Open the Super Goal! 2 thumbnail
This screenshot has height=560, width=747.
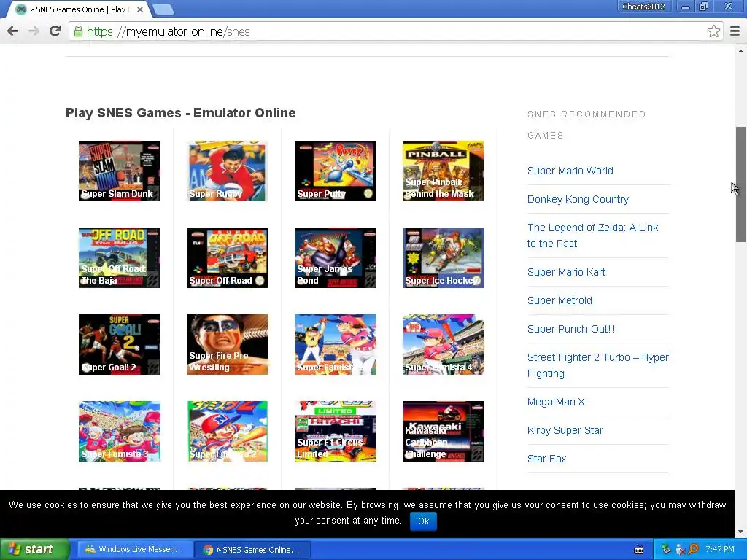(x=120, y=344)
